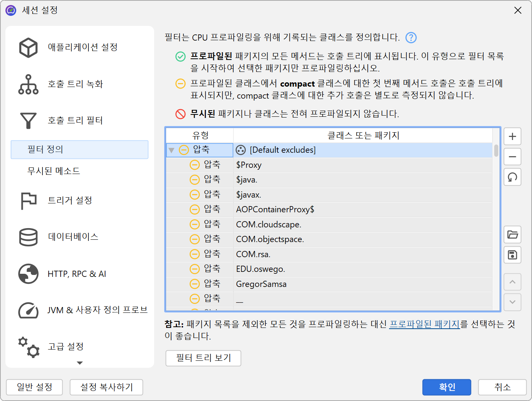Select 필터 정의 in sidebar

click(80, 150)
